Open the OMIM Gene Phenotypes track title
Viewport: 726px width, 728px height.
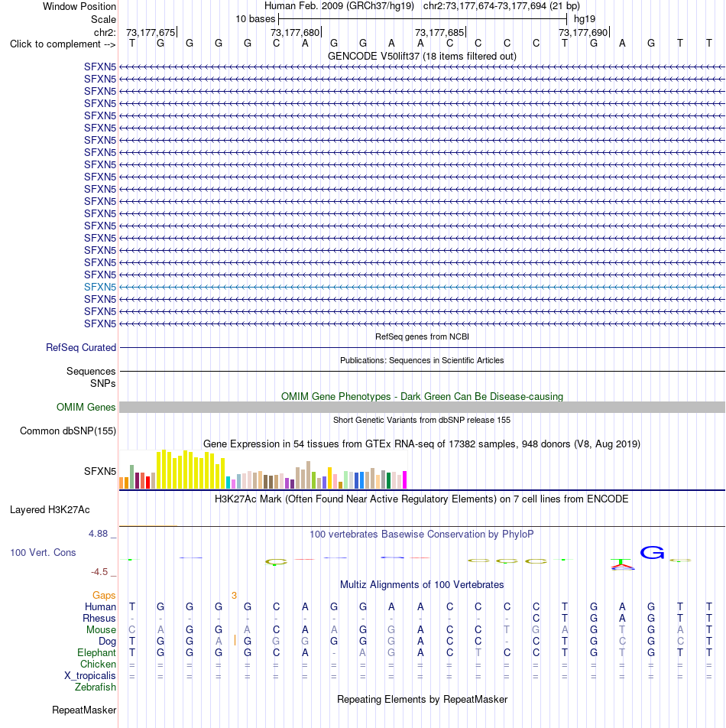422,396
